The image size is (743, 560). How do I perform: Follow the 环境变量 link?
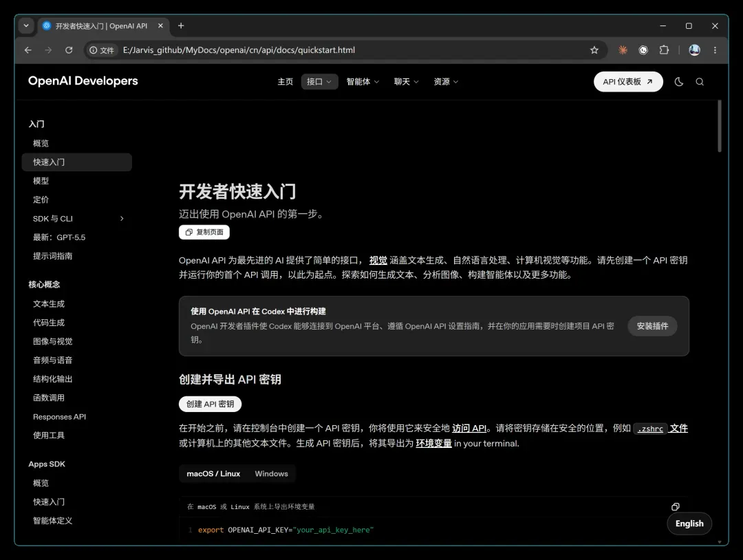point(433,444)
